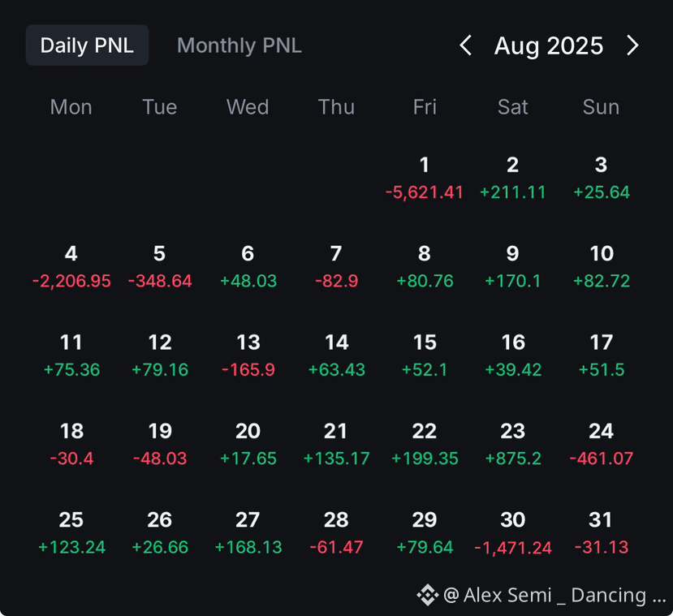The height and width of the screenshot is (616, 673).
Task: Select the Daily PNL tab
Action: click(87, 45)
